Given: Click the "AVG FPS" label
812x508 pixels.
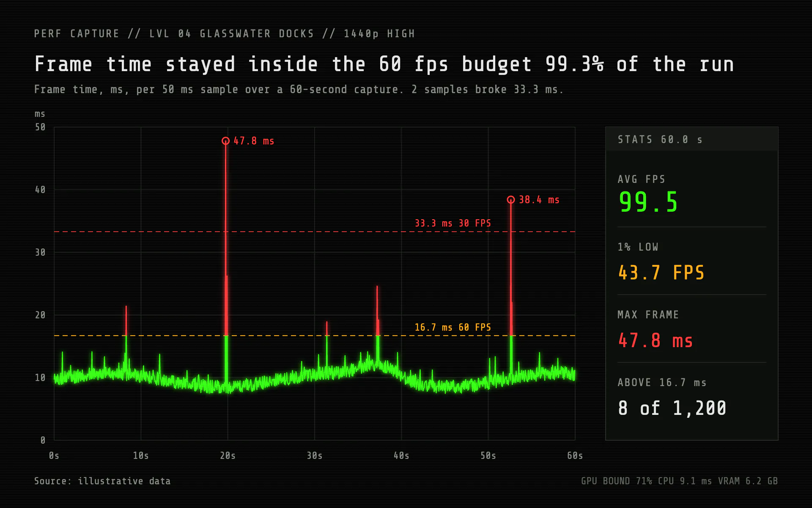Looking at the screenshot, I should (x=642, y=179).
